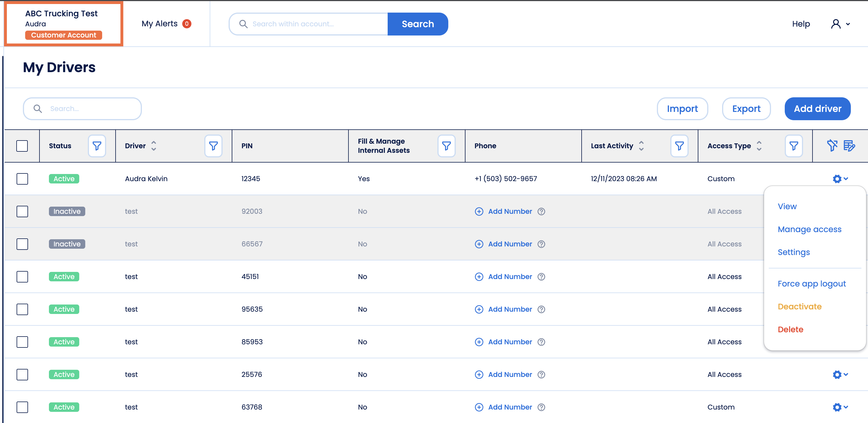Focus the My Drivers search field
The height and width of the screenshot is (423, 868).
(x=82, y=108)
